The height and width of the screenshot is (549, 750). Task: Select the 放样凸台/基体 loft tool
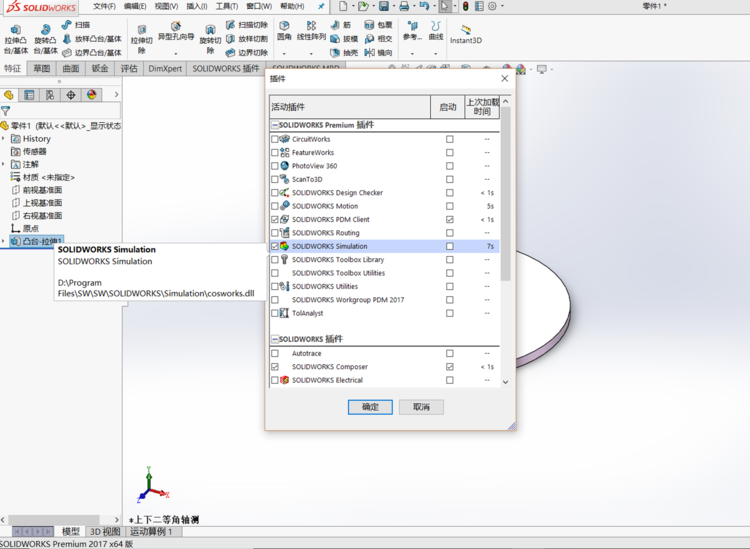point(92,39)
